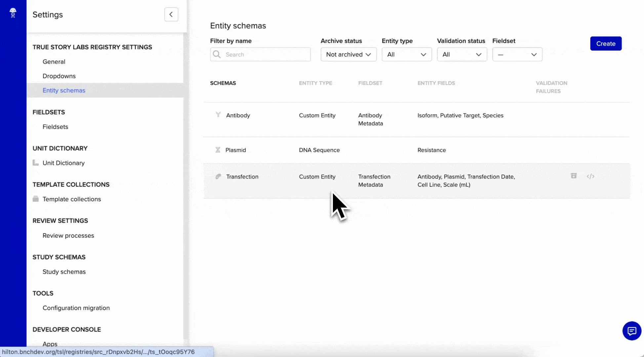Archive the Transfection schema
This screenshot has height=357, width=644.
[574, 176]
